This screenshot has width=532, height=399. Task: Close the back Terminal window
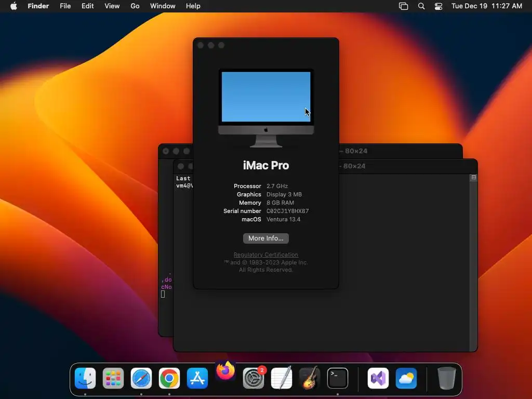pos(166,151)
